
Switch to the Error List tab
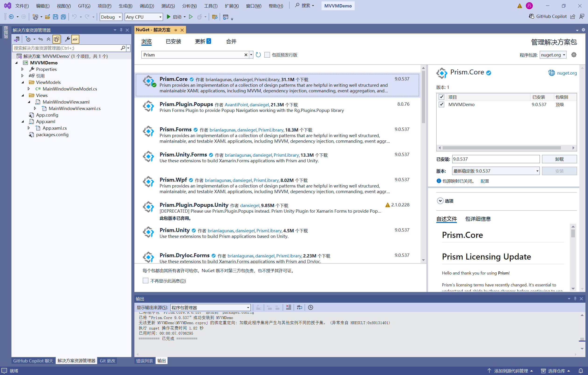(145, 361)
